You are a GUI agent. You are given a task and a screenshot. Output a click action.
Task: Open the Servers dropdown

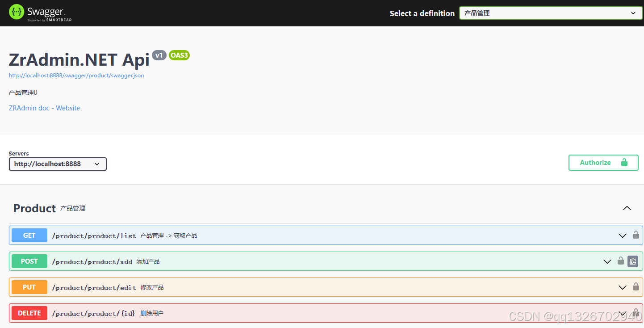coord(58,164)
